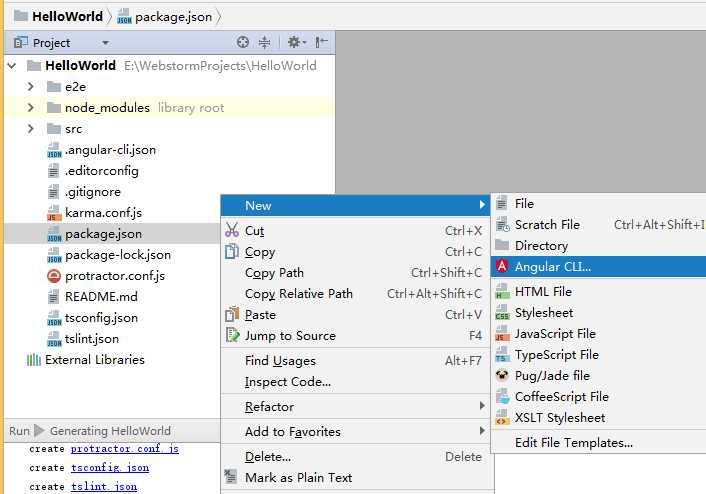Create a new XSLT Stylesheet
This screenshot has width=706, height=494.
coord(599,417)
